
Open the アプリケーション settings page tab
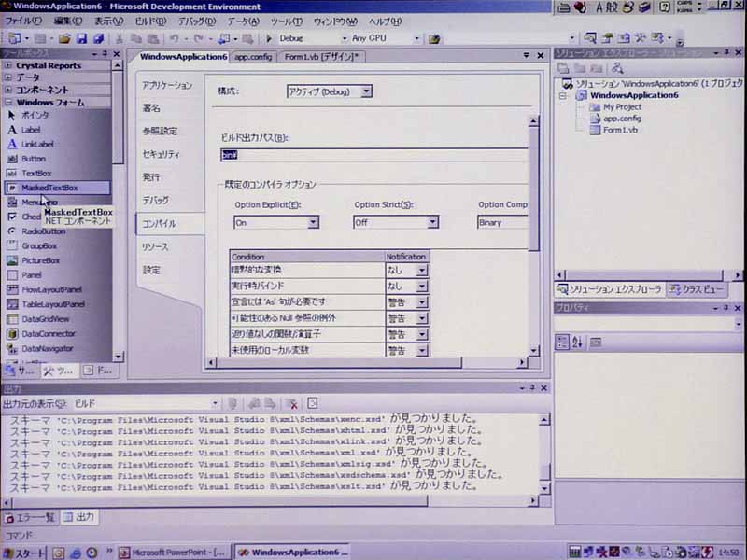click(168, 85)
